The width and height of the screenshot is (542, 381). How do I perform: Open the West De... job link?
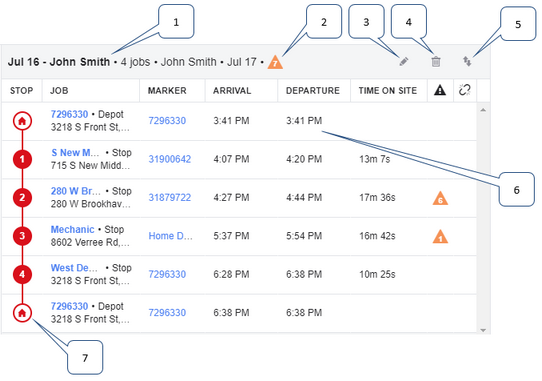[x=74, y=268]
